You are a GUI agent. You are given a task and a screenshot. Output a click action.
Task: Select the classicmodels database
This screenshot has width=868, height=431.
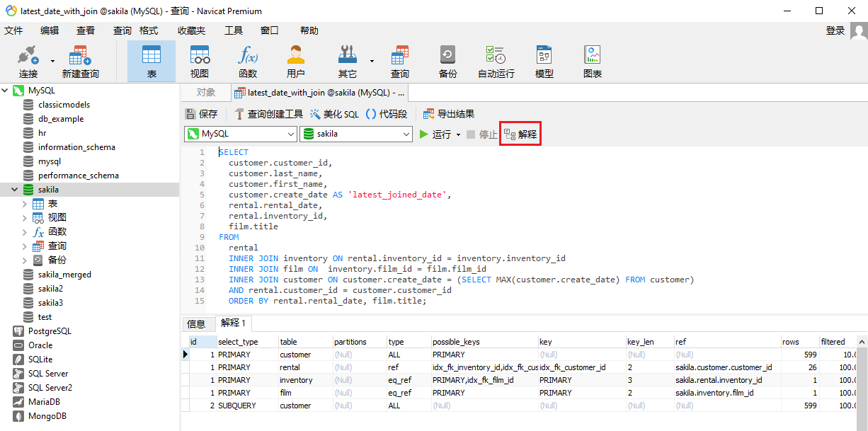pos(64,105)
